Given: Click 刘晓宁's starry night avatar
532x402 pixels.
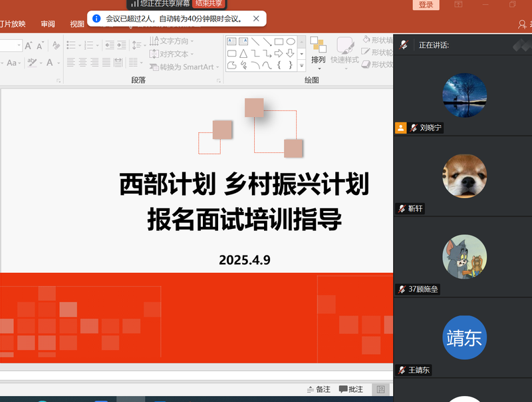Looking at the screenshot, I should (464, 95).
